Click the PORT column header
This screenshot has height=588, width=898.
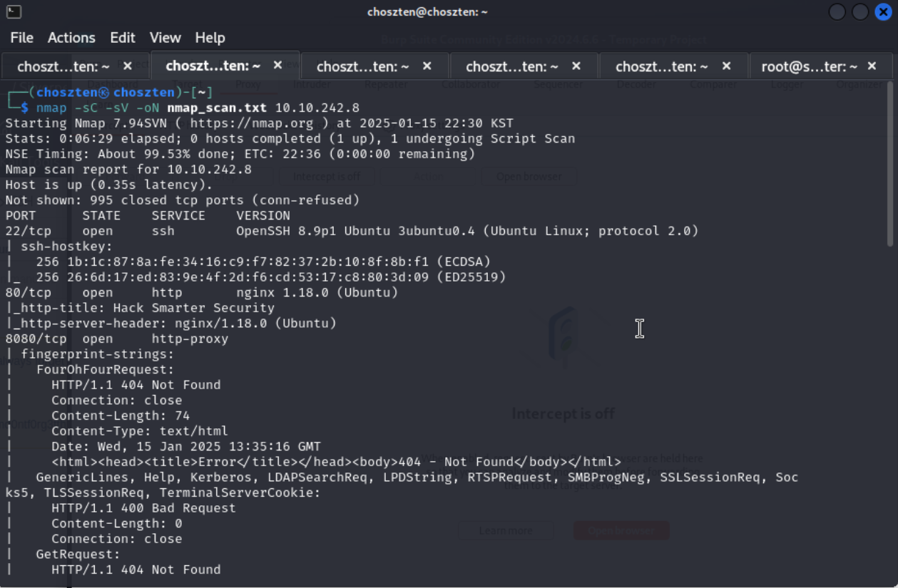pos(21,215)
